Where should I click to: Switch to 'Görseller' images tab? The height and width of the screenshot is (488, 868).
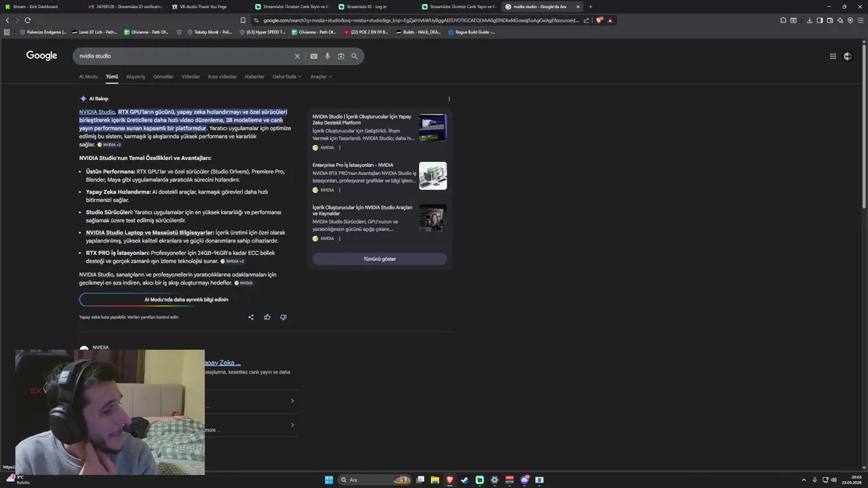click(x=163, y=77)
